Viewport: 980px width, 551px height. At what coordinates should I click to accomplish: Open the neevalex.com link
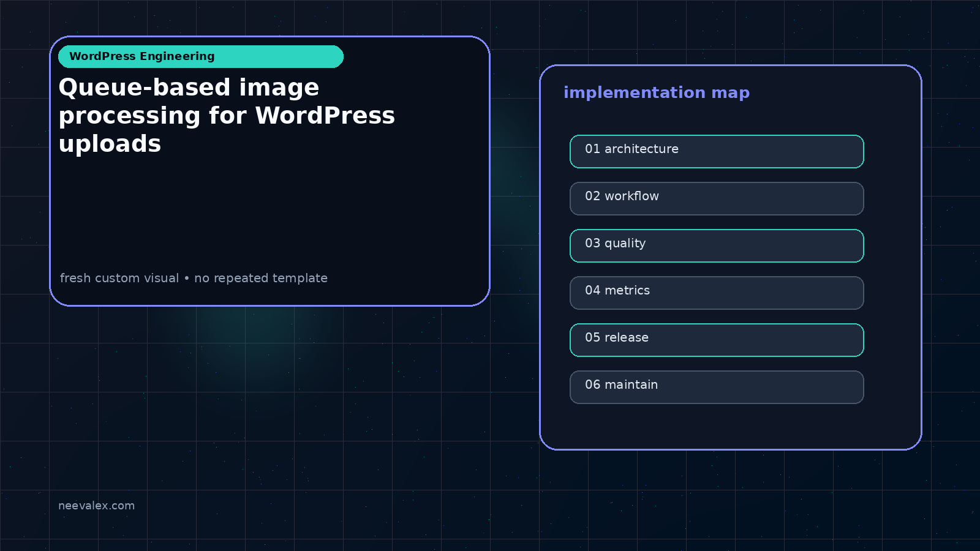click(96, 506)
